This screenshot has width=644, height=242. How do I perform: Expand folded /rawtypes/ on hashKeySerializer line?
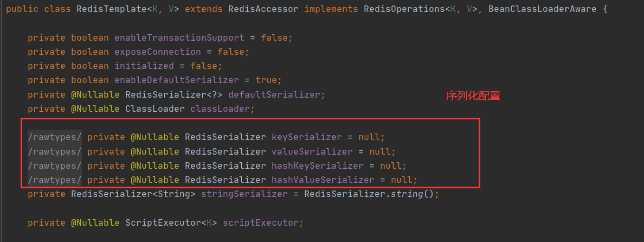tap(55, 165)
